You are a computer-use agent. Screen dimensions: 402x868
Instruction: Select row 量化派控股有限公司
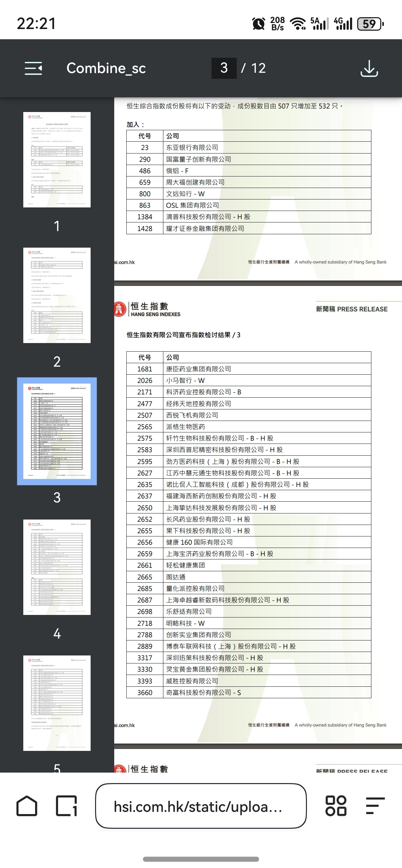[249, 588]
